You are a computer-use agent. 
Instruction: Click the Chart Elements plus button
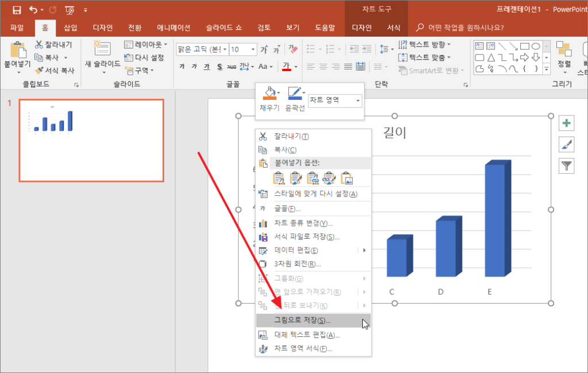[566, 123]
